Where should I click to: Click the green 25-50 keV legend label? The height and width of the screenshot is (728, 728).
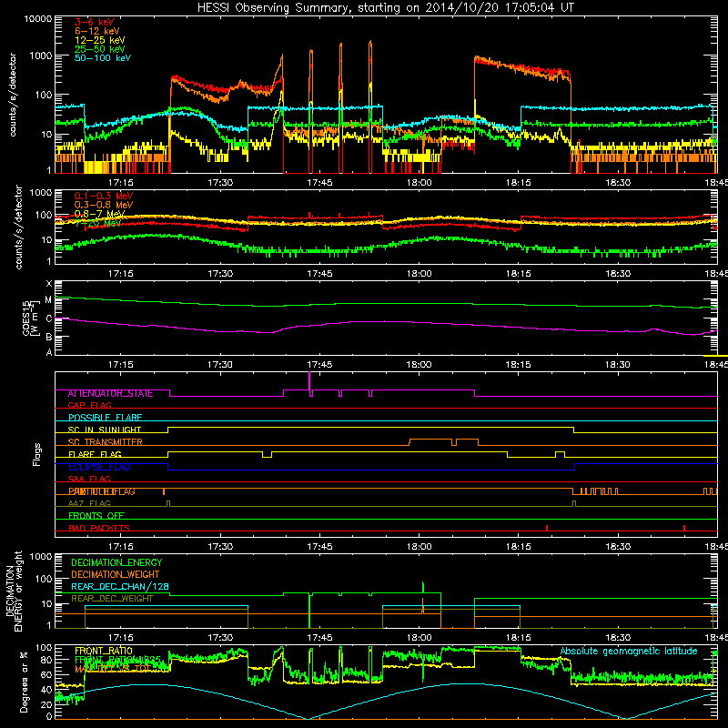(100, 49)
